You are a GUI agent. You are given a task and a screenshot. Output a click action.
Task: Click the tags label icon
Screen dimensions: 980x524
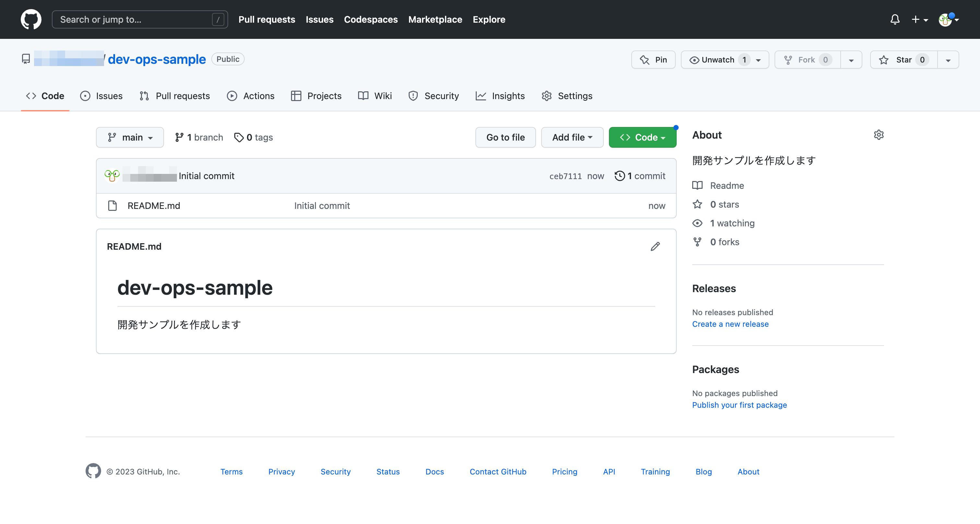coord(239,137)
